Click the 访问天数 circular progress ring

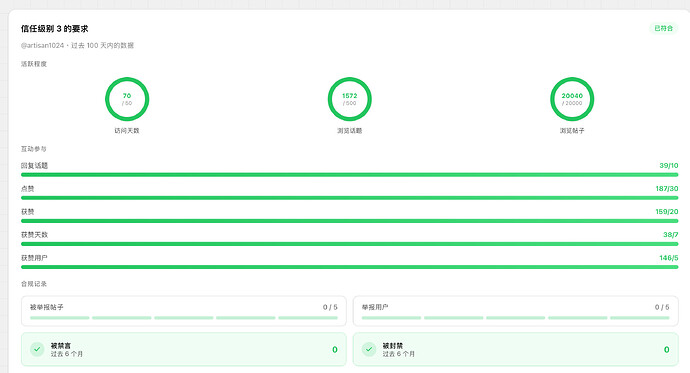(127, 99)
